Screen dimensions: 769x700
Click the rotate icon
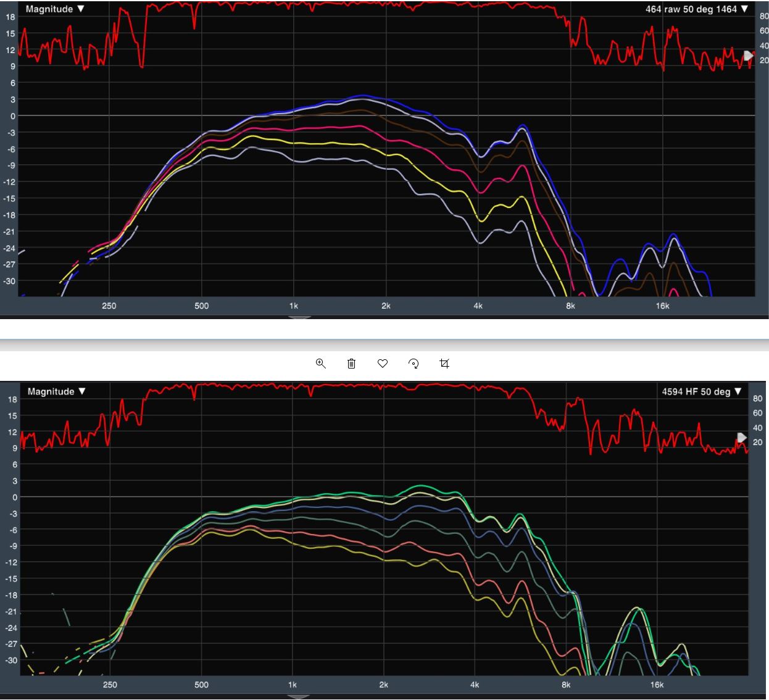[414, 364]
